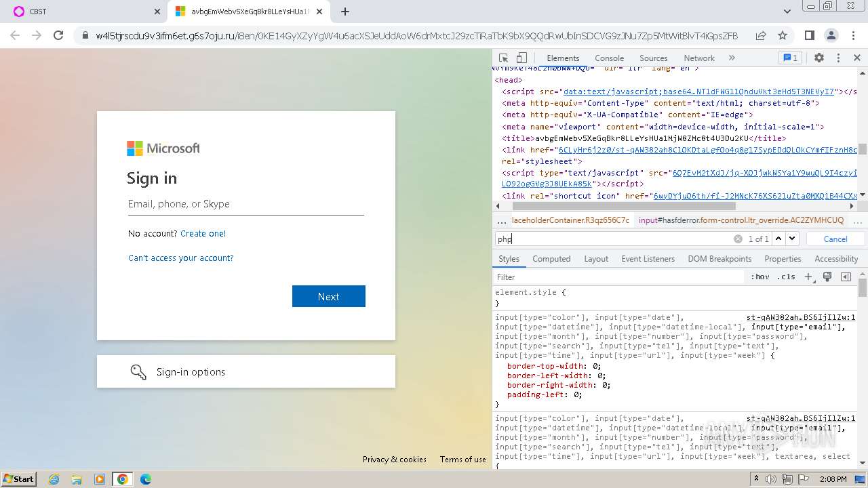Viewport: 868px width, 488px height.
Task: Toggle the :hov element state panel
Action: (x=759, y=277)
